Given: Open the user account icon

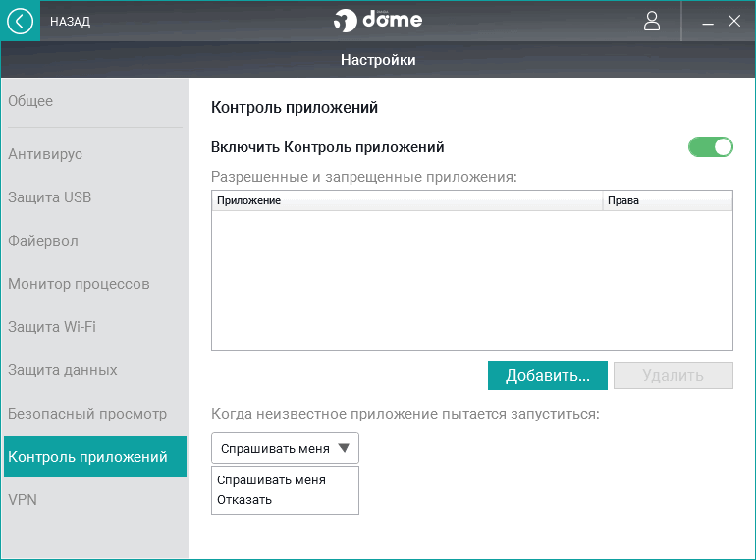Looking at the screenshot, I should coord(653,21).
